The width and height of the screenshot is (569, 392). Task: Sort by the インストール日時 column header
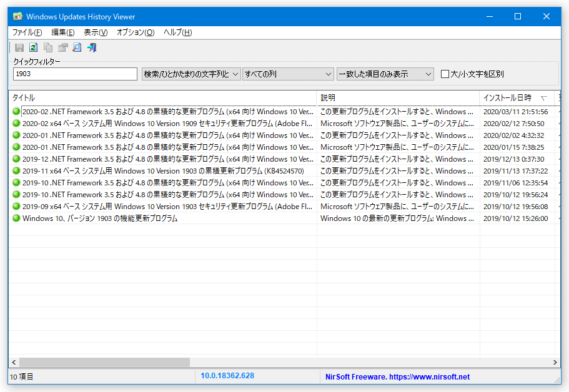coord(517,97)
